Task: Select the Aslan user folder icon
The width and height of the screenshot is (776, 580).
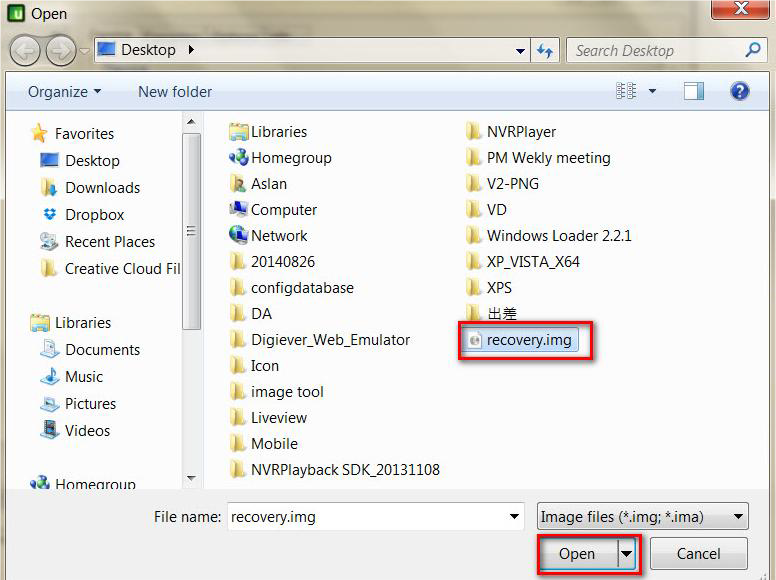Action: click(x=239, y=184)
